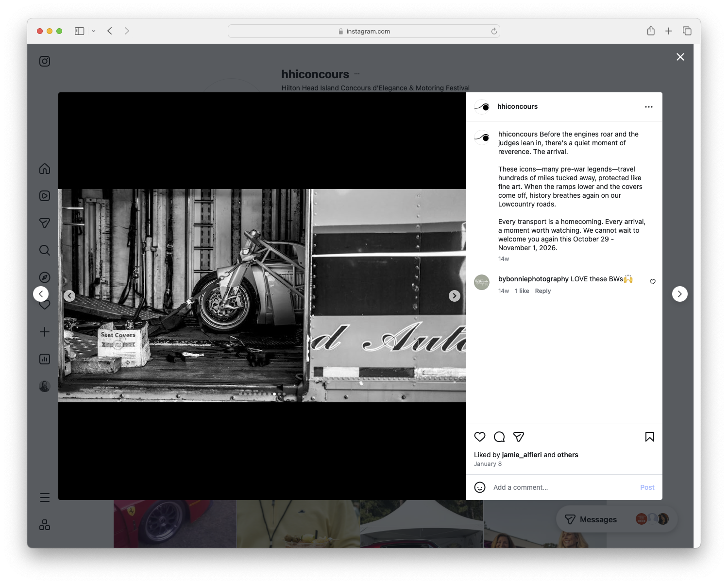Viewport: 728px width, 584px height.
Task: Select the Reels sidebar icon
Action: click(44, 195)
